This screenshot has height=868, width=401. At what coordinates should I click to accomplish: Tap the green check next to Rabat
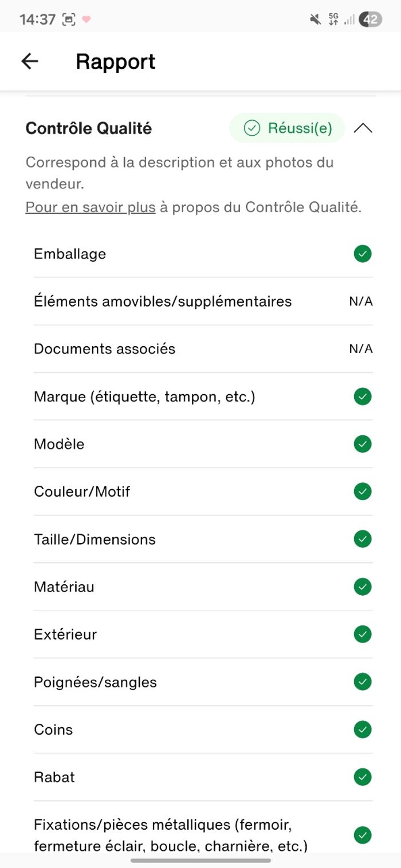(362, 777)
